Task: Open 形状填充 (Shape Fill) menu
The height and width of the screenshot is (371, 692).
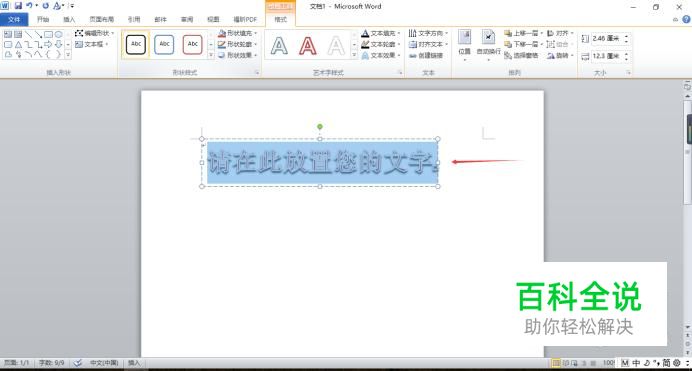Action: pos(237,33)
